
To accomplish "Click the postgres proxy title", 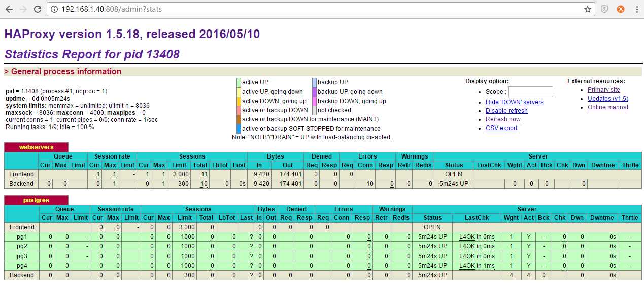I will tap(37, 200).
